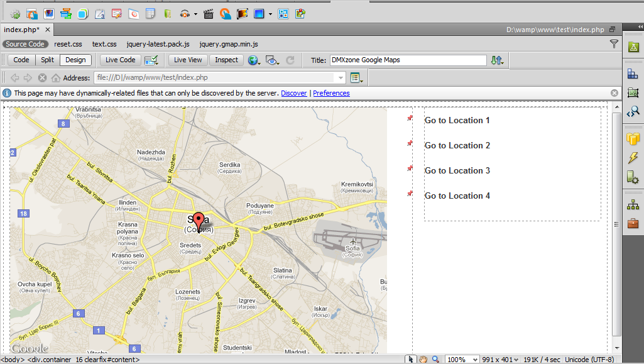Click the blue tiles layout icon
The image size is (644, 364).
click(x=283, y=14)
